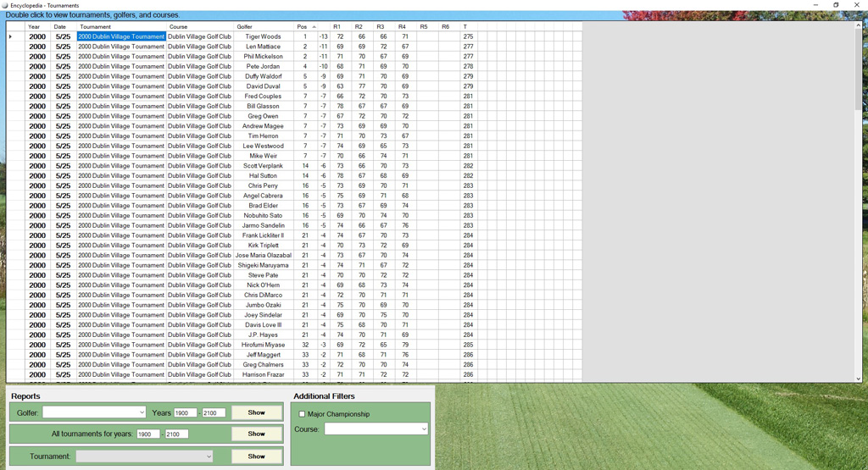Open the Course filter dropdown
Screen dimensions: 868x470
tap(424, 429)
